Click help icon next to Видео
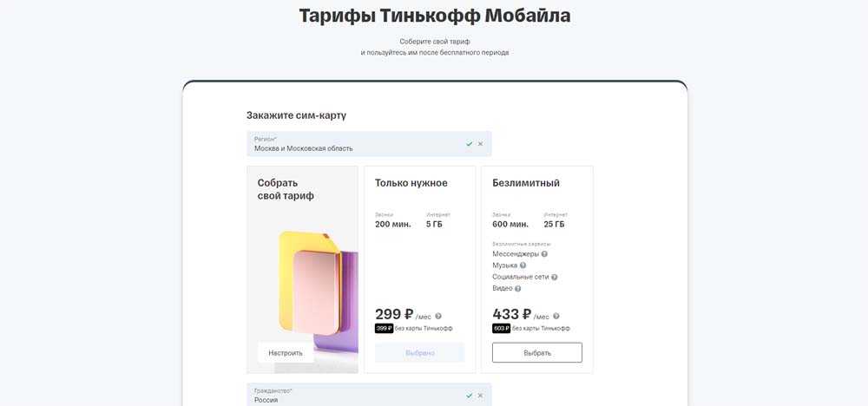Screen dimensions: 868x406 click(517, 288)
